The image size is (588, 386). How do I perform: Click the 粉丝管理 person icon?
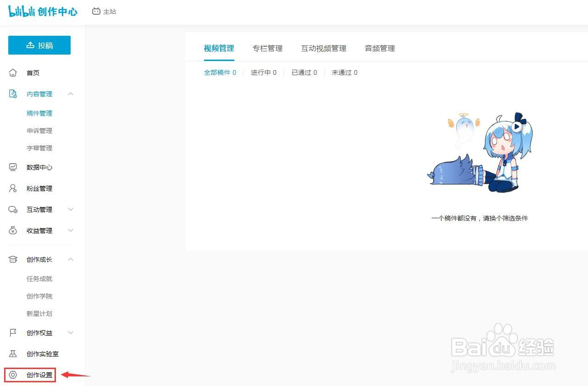13,188
